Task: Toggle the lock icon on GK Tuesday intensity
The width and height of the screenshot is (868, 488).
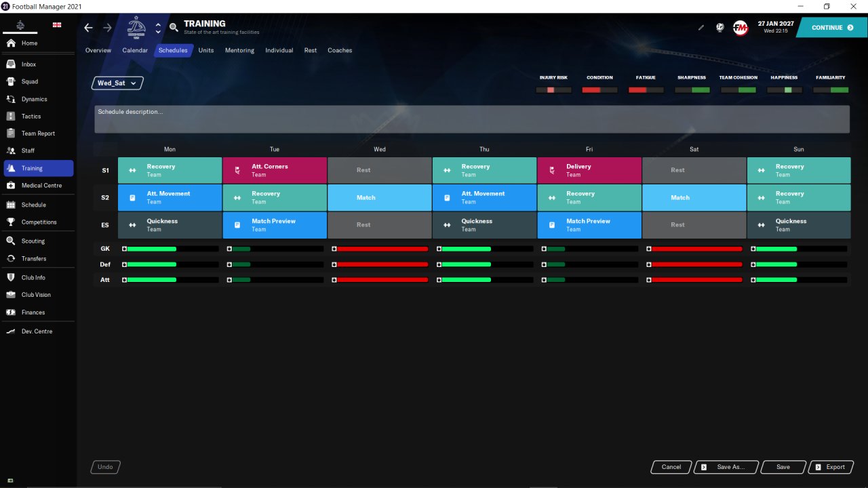Action: point(229,249)
